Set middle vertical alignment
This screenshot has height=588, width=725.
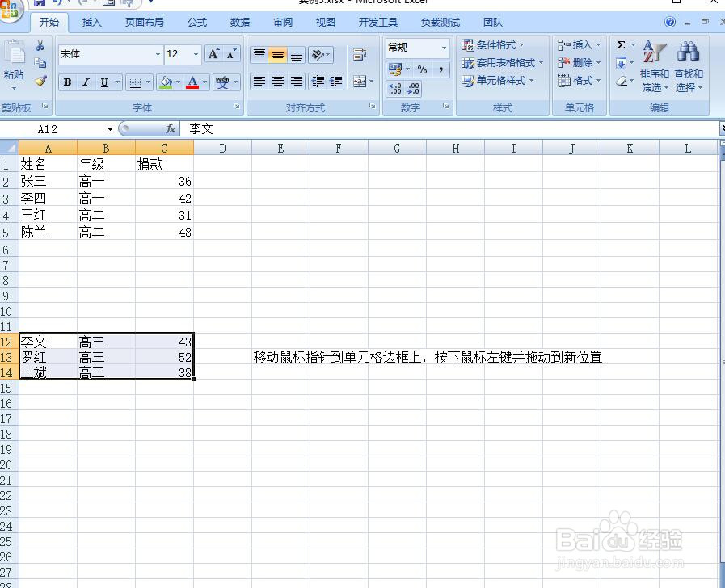tap(278, 54)
